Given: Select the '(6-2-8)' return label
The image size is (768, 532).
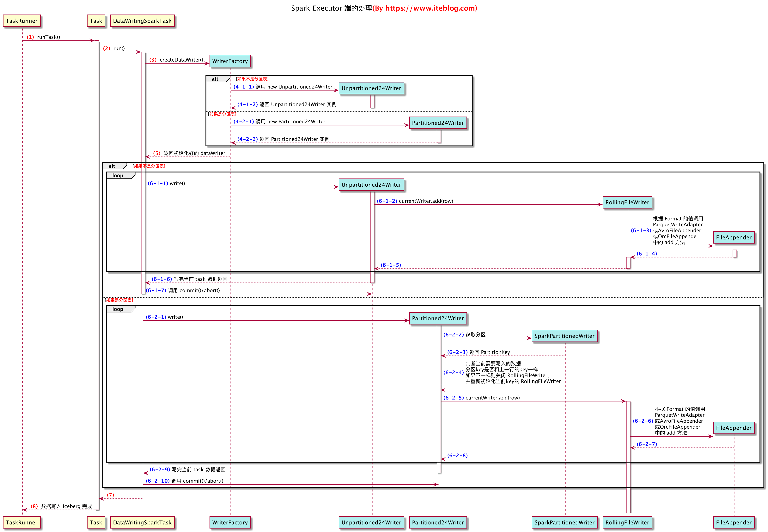Looking at the screenshot, I should point(457,455).
